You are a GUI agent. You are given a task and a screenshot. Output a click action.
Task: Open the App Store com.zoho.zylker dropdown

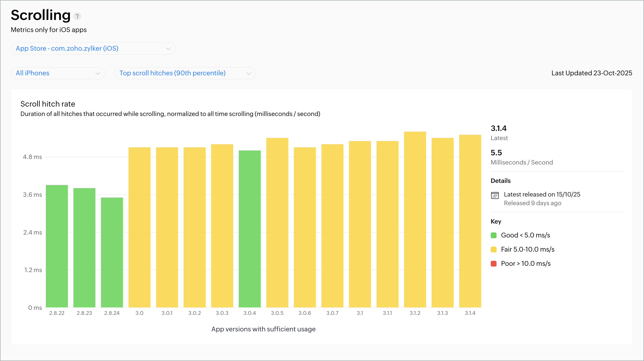point(93,49)
